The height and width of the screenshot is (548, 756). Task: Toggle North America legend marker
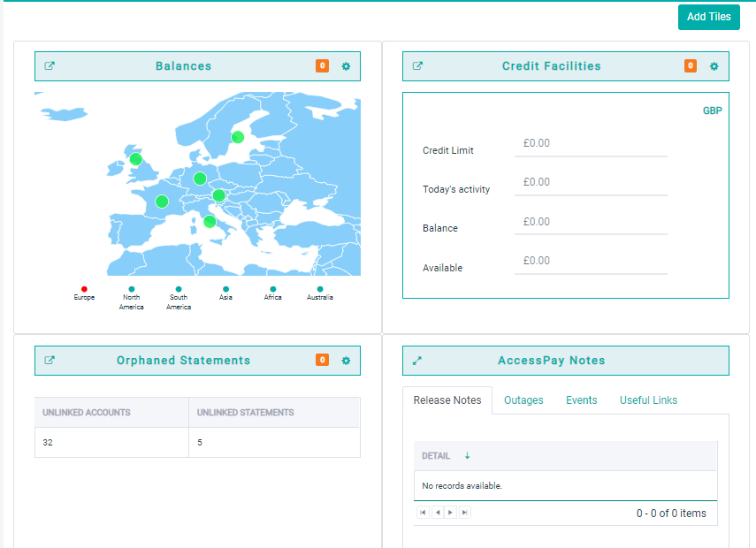point(131,289)
